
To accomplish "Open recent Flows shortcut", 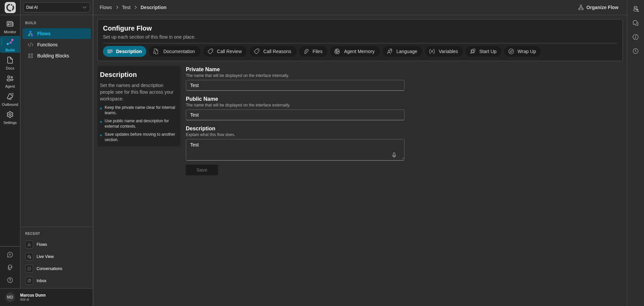I will click(56, 245).
